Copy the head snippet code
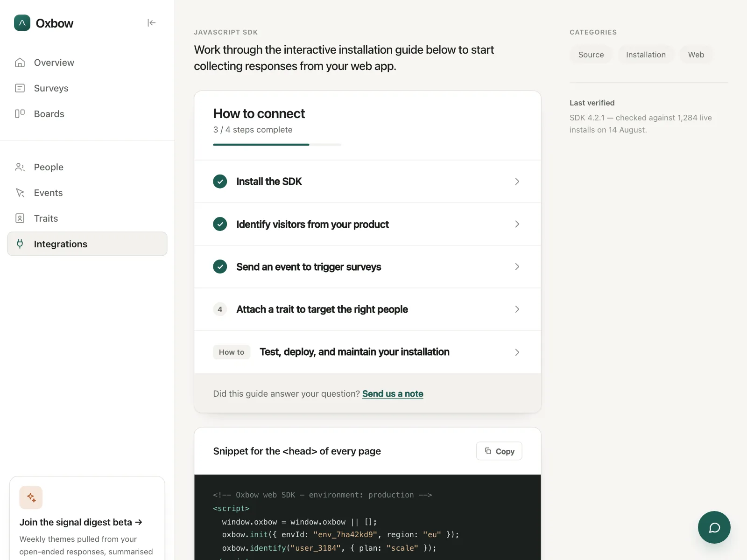This screenshot has height=560, width=747. (x=499, y=451)
